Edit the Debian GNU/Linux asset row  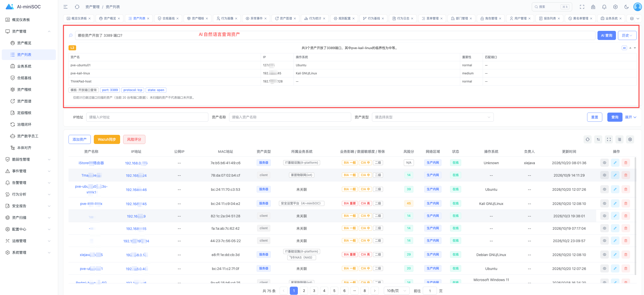(x=615, y=255)
